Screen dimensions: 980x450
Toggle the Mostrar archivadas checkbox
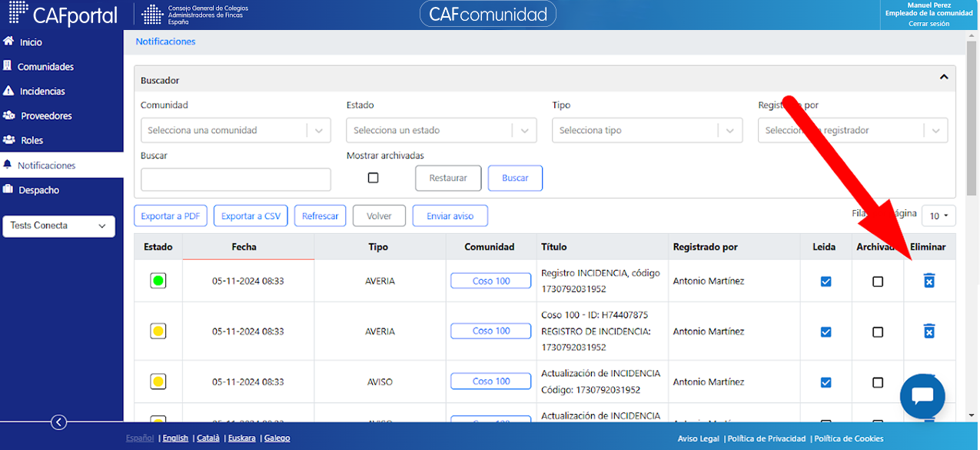373,178
